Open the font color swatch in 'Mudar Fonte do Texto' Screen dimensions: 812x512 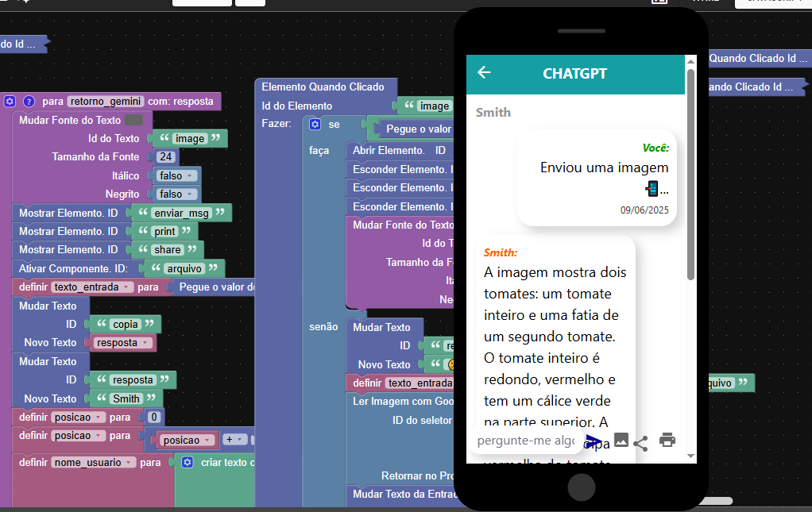pos(133,120)
